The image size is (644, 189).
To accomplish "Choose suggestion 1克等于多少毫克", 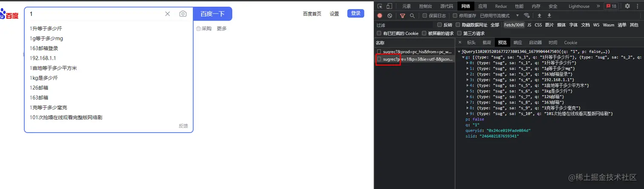I will [109, 108].
